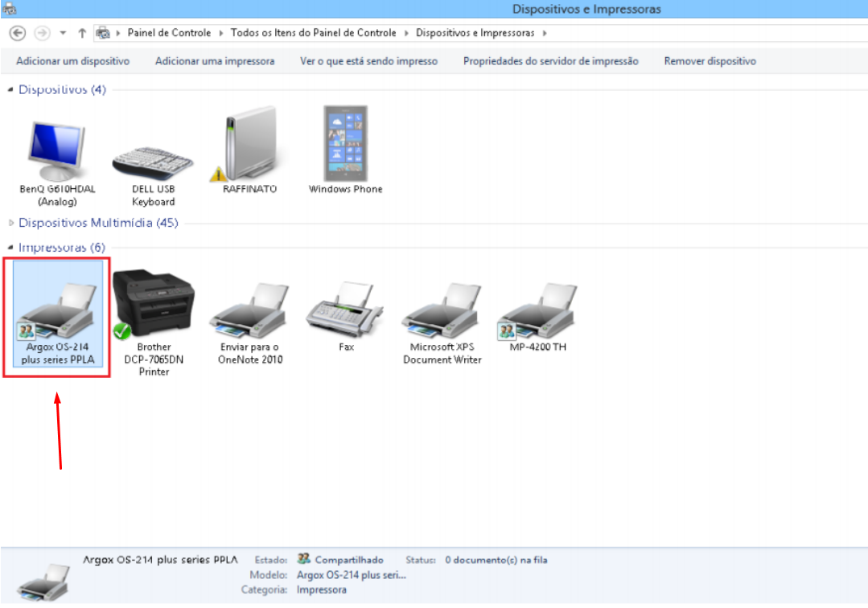This screenshot has height=608, width=868.
Task: Click the BenQ G610HDAL monitor icon
Action: (x=55, y=145)
